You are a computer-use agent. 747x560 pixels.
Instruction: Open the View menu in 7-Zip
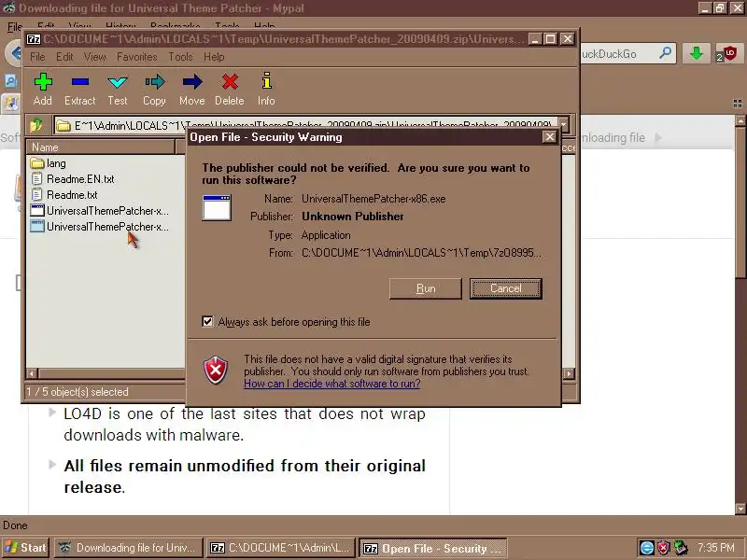[x=95, y=57]
